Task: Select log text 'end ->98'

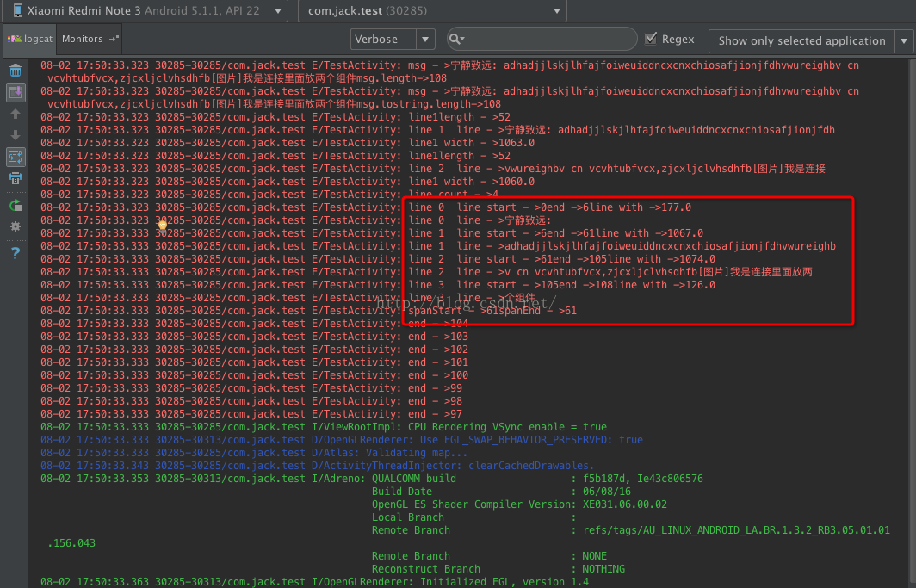Action: point(436,401)
